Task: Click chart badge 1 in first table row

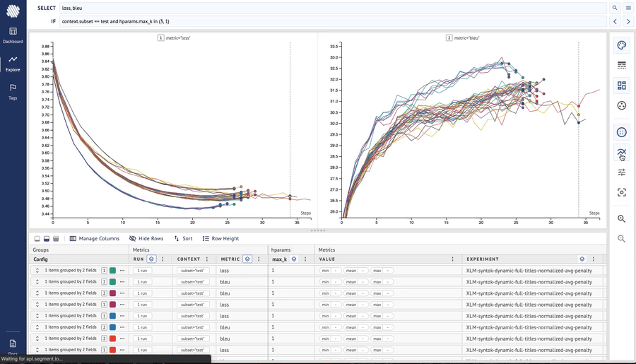Action: 105,270
